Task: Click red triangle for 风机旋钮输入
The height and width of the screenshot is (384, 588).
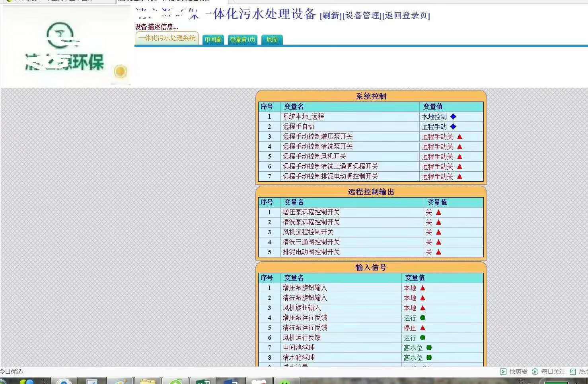Action: point(423,308)
